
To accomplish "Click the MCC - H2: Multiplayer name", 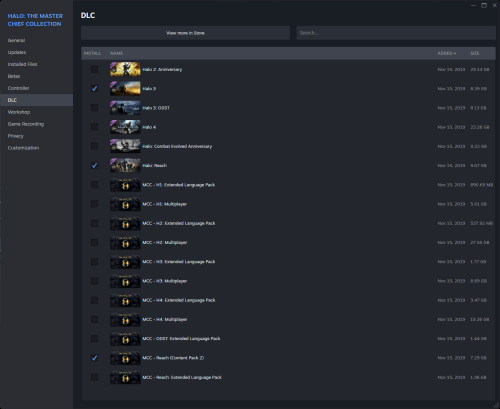I will click(x=165, y=242).
